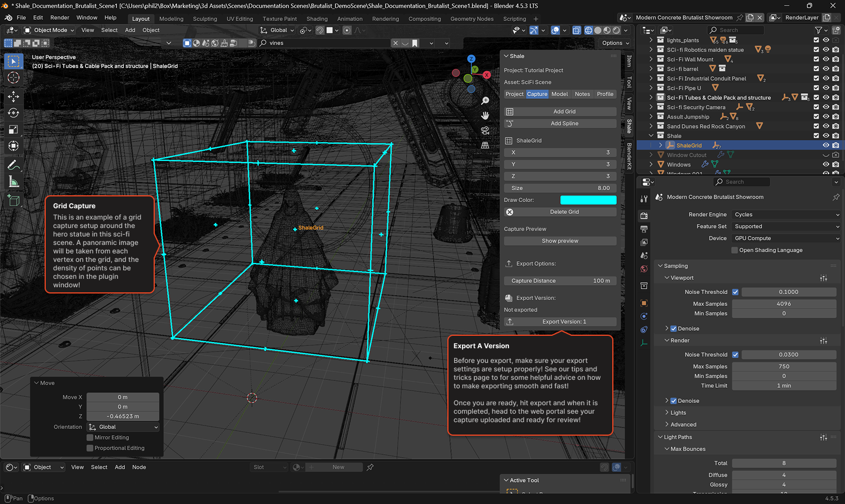Image resolution: width=845 pixels, height=504 pixels.
Task: Select the Add Cube tool
Action: point(14,200)
